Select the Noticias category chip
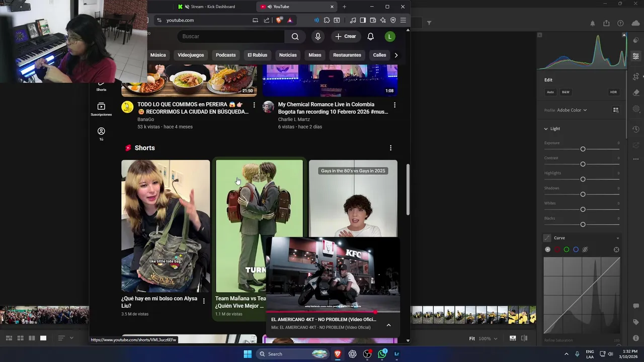The image size is (644, 362). point(288,55)
